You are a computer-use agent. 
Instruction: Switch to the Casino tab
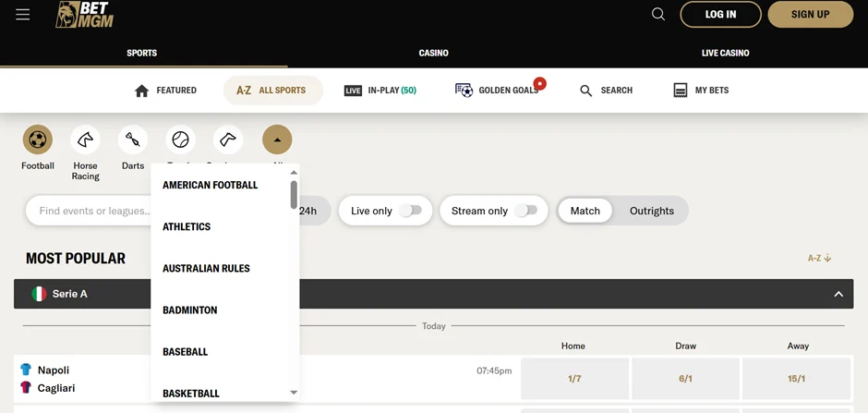pyautogui.click(x=433, y=53)
